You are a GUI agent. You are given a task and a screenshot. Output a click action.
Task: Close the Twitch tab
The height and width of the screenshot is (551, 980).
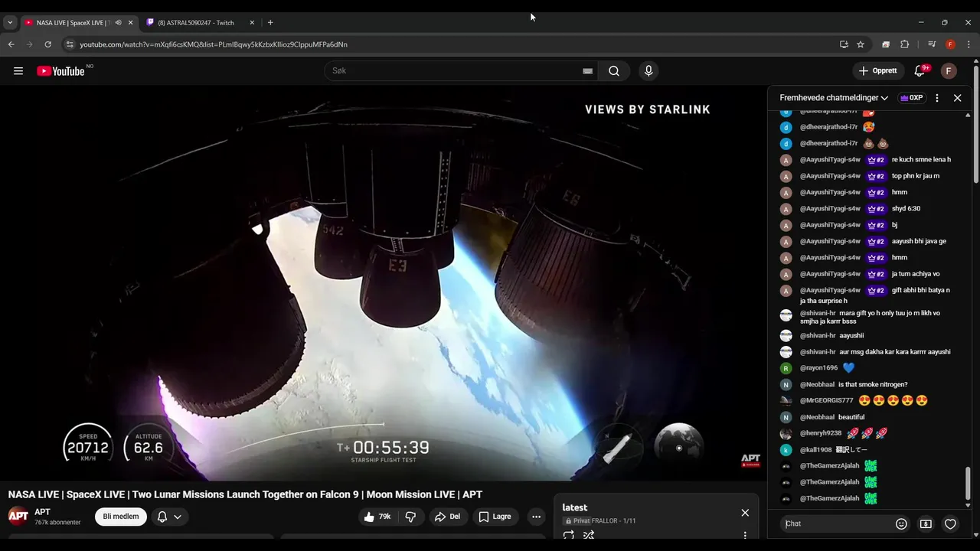point(252,23)
